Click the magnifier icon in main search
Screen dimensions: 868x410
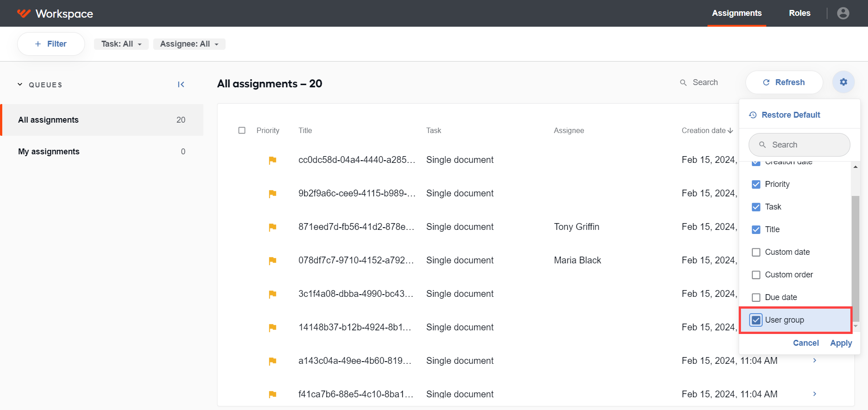pos(683,82)
